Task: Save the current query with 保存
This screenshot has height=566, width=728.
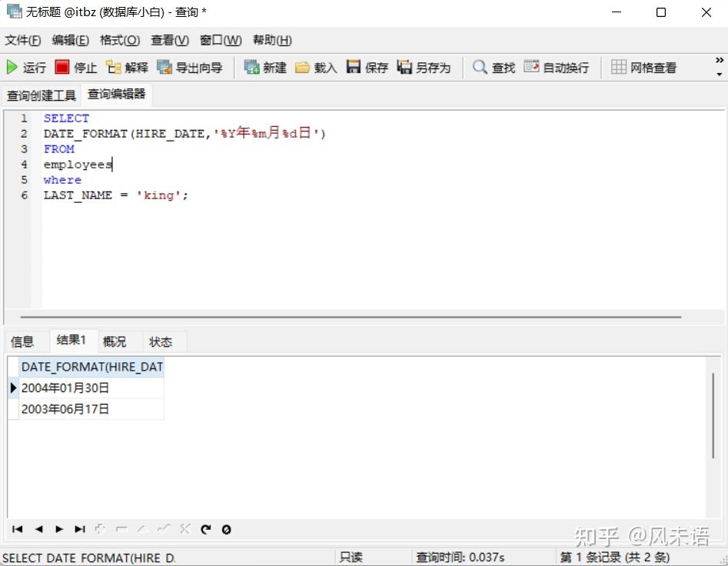Action: coord(367,67)
